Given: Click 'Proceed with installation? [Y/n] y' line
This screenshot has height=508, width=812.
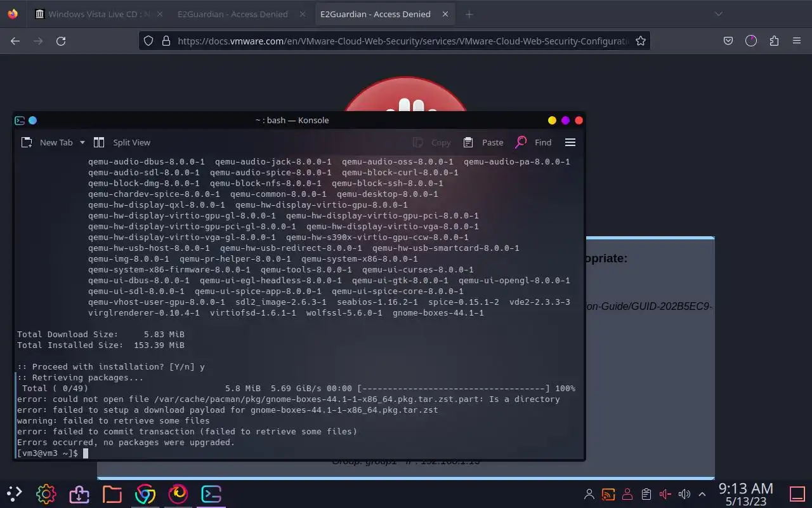Looking at the screenshot, I should pyautogui.click(x=111, y=366).
